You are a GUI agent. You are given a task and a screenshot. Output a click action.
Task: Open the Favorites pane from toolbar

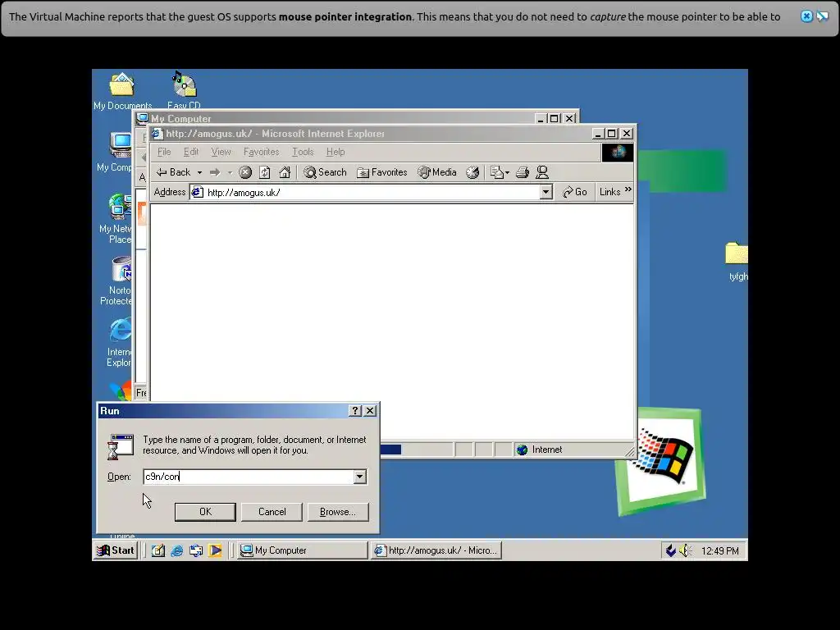coord(382,172)
